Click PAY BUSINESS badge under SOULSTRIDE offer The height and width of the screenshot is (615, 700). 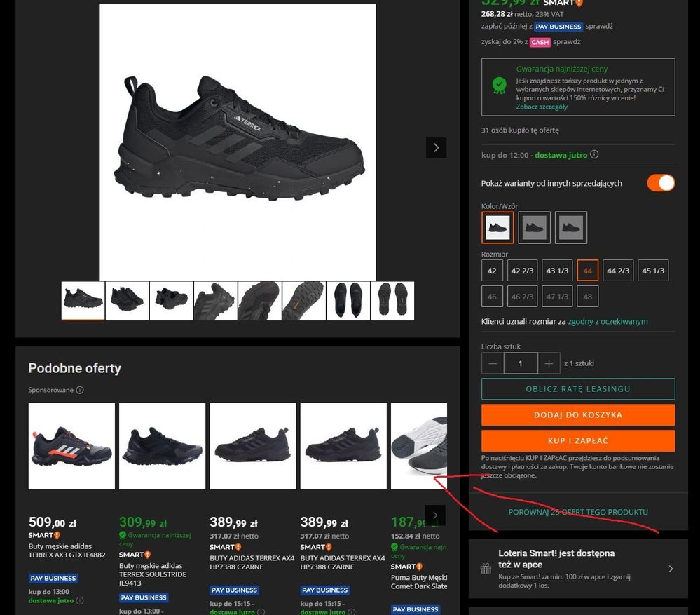tap(144, 597)
